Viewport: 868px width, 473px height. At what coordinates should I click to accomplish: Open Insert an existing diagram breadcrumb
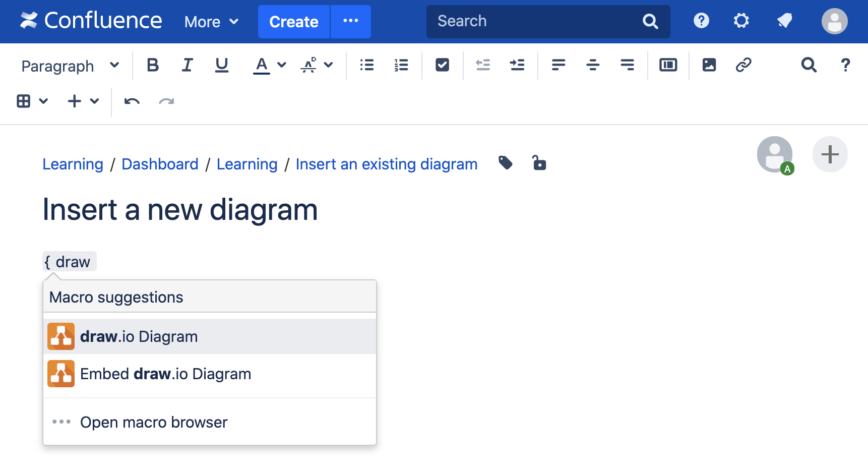[387, 164]
